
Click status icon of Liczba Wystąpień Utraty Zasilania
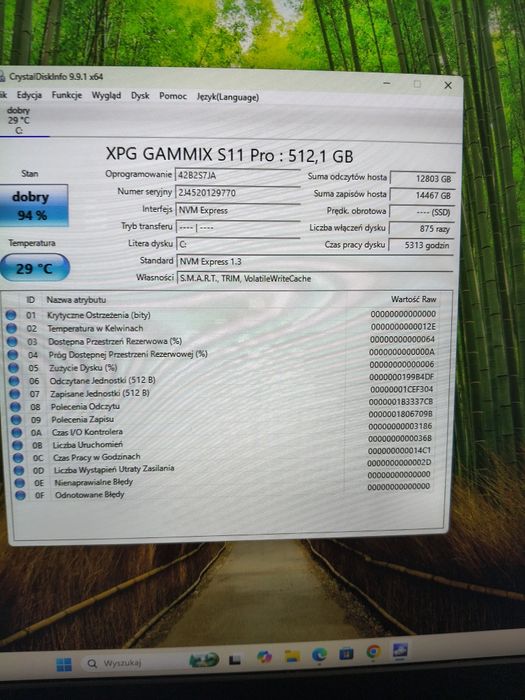[x=19, y=471]
